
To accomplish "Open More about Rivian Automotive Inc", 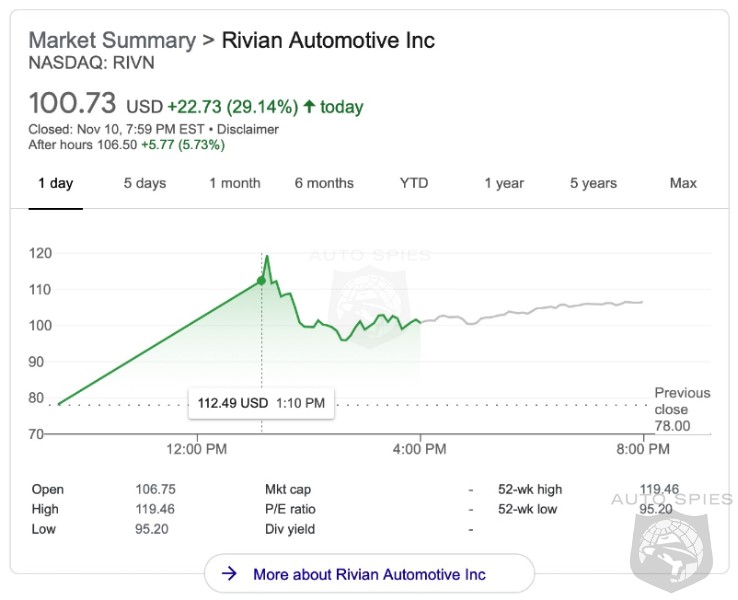I will [369, 574].
